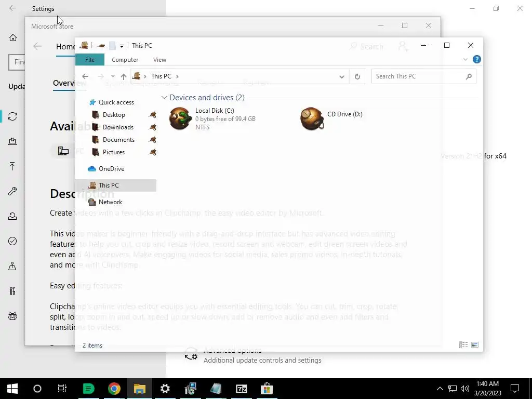The height and width of the screenshot is (399, 532).
Task: Select the CD Drive (D:) icon
Action: point(312,118)
